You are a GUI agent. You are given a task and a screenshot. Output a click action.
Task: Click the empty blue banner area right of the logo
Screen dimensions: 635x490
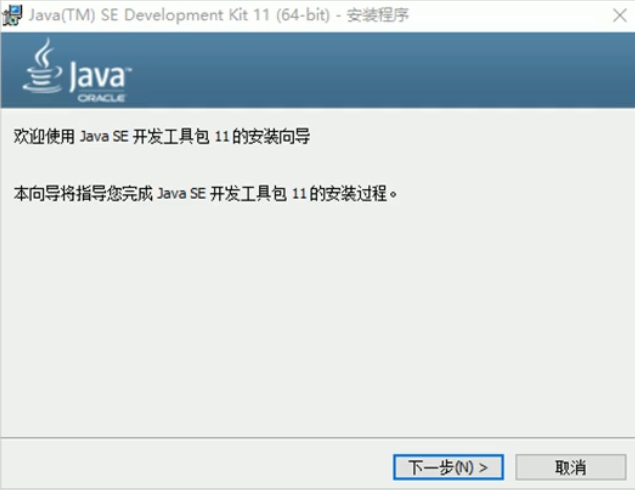pyautogui.click(x=381, y=70)
